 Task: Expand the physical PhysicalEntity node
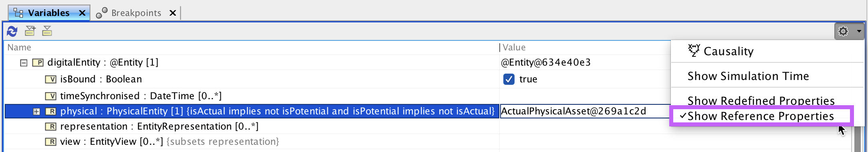coord(36,112)
